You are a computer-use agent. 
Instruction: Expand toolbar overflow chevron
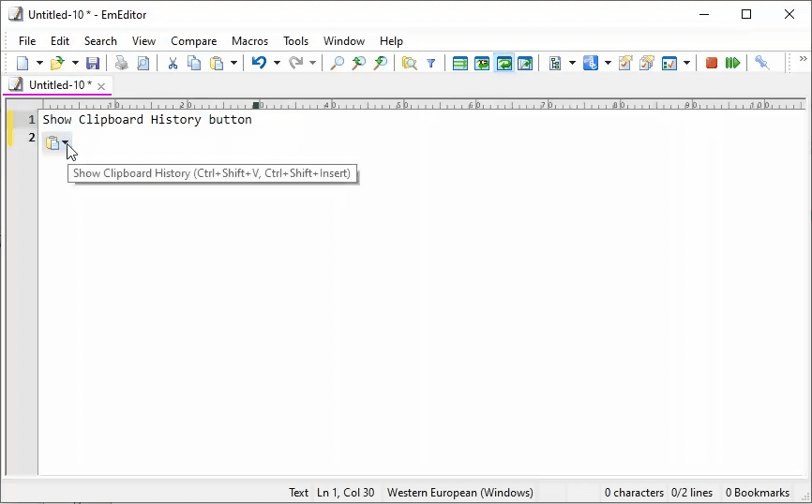[804, 58]
